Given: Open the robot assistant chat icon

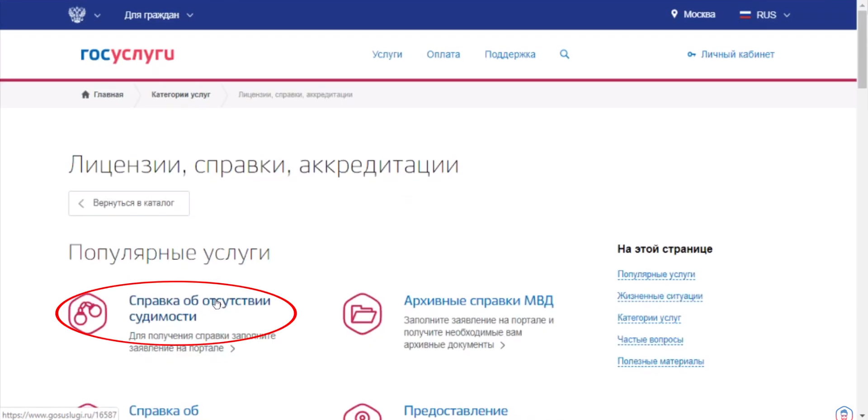Looking at the screenshot, I should click(844, 413).
